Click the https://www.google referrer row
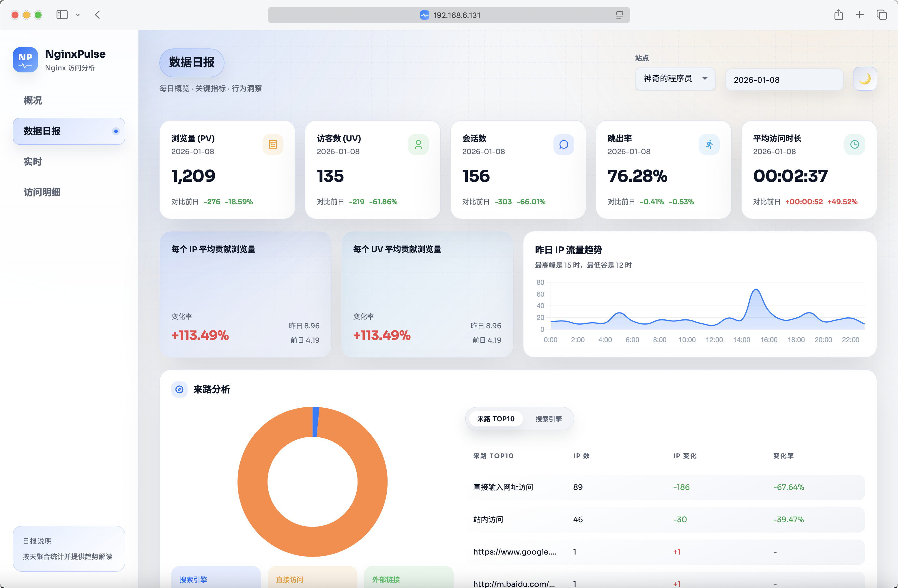This screenshot has width=898, height=588. click(514, 552)
